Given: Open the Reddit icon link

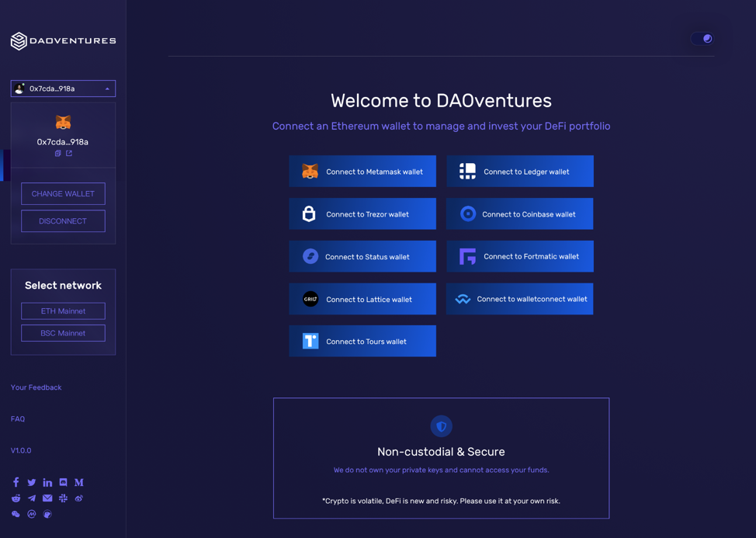Looking at the screenshot, I should (x=16, y=498).
